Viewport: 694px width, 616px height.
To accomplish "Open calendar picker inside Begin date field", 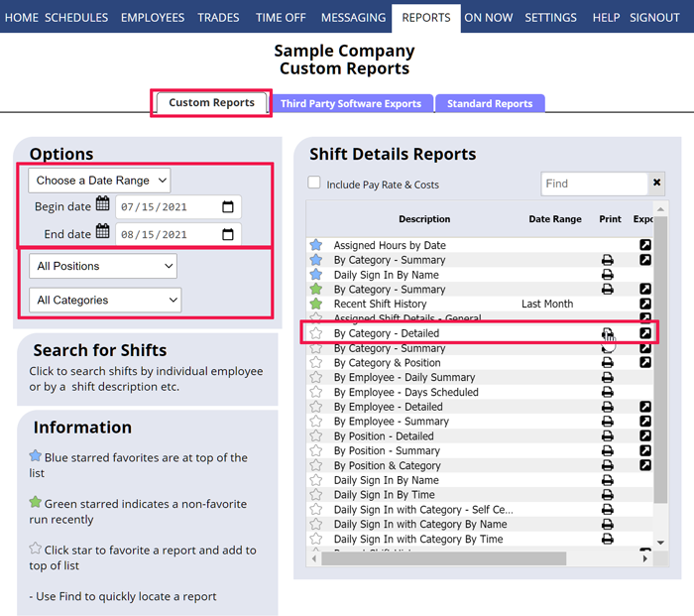I will [227, 207].
